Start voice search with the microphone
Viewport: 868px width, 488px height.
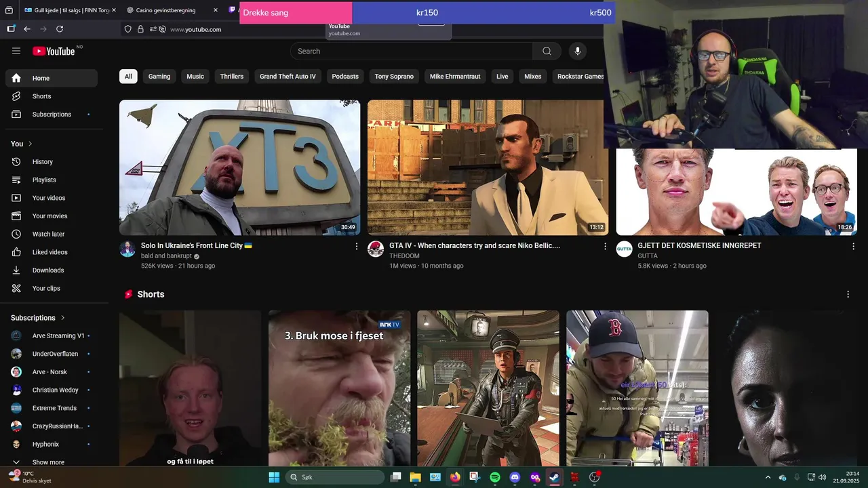[578, 51]
